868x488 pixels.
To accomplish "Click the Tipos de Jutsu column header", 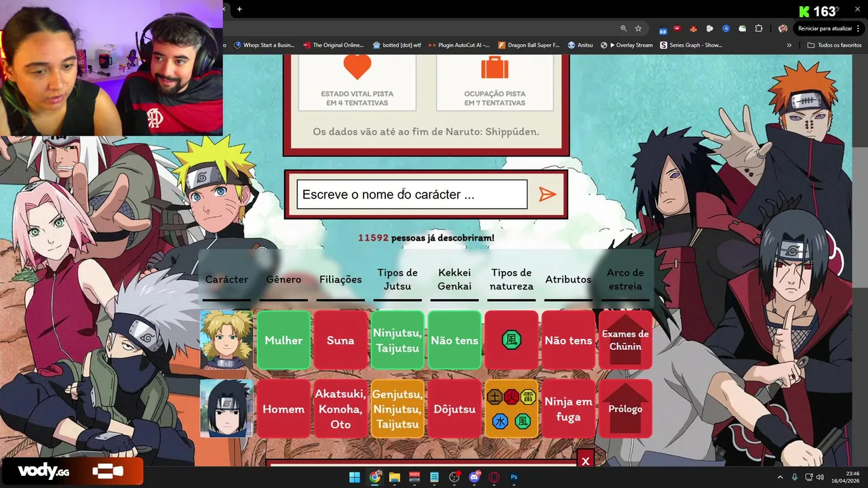I will [397, 279].
